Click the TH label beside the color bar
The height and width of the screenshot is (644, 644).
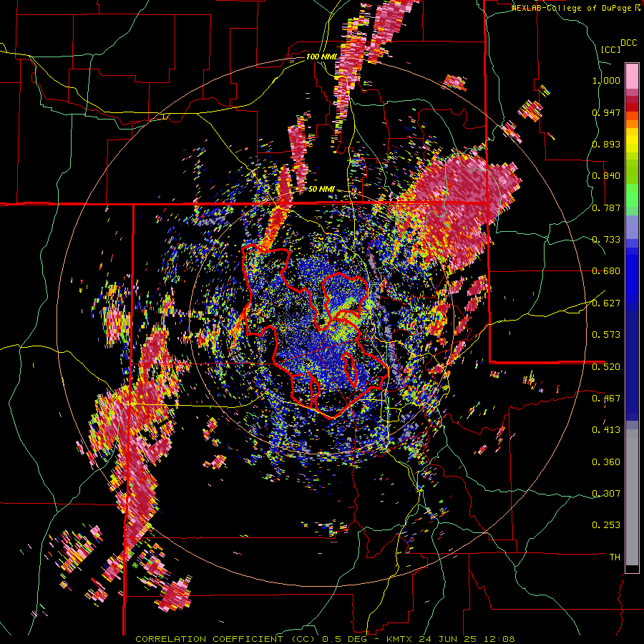click(x=615, y=557)
